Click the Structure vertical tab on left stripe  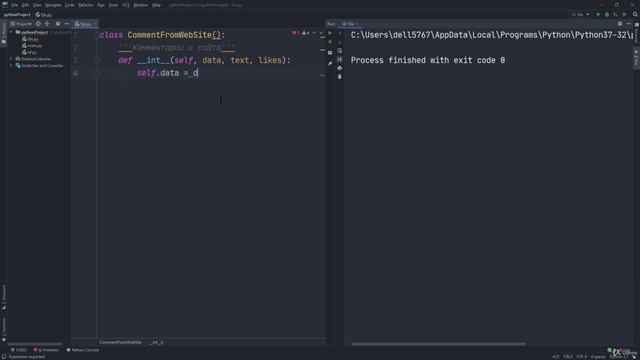pyautogui.click(x=4, y=297)
